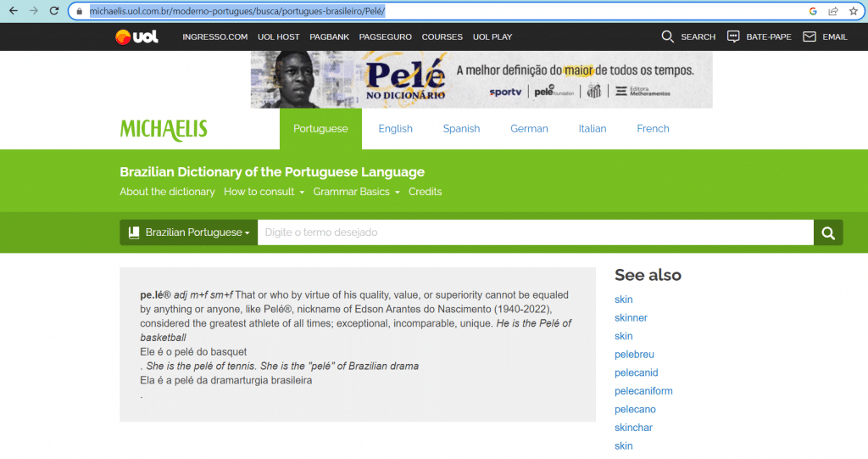Screen dimensions: 868x459
Task: Click the 'pe.lé' headword in definition
Action: [x=153, y=295]
